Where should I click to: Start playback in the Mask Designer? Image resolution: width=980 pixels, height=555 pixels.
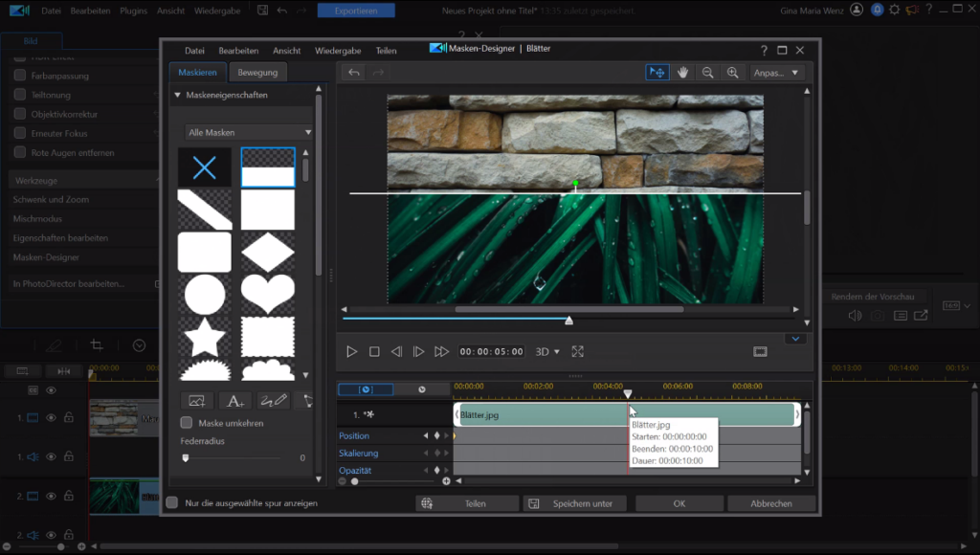(352, 352)
